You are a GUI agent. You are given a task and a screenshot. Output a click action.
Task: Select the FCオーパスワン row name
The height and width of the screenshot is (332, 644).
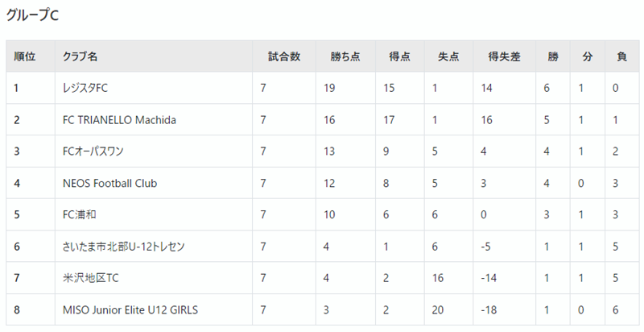[93, 151]
